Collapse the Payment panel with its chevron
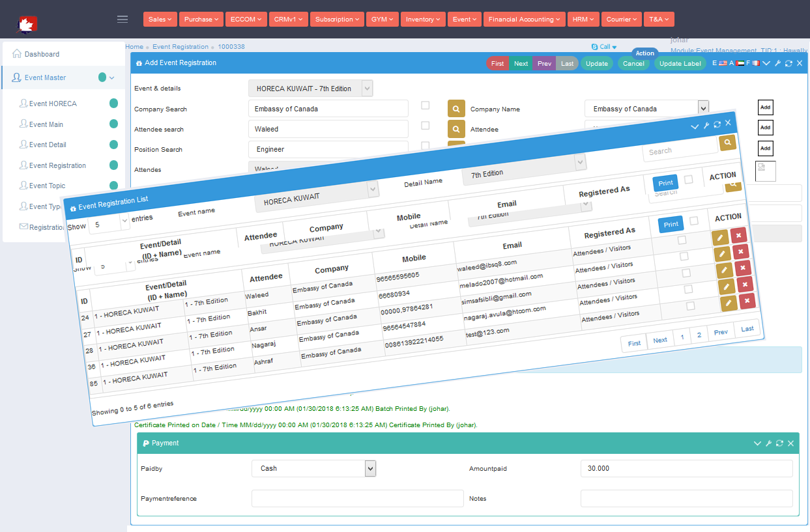Screen dimensions: 810x532 tap(757, 443)
